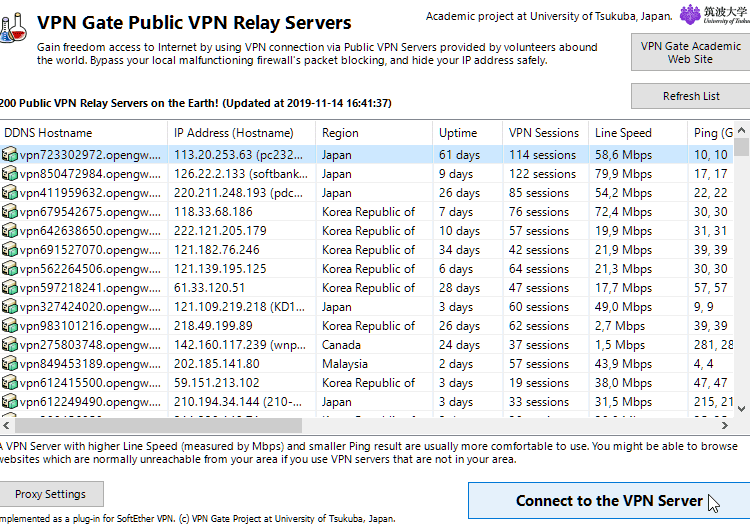
Task: Click server icon for vpn850472984 row
Action: [10, 174]
